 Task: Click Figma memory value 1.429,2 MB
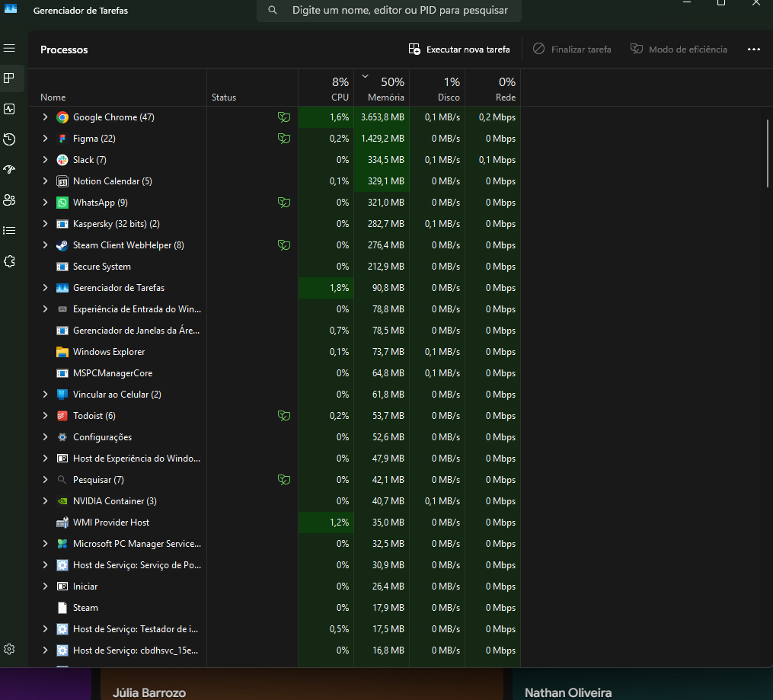pos(382,139)
